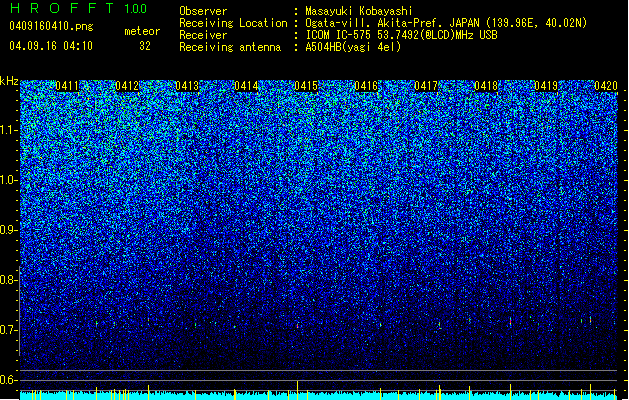The image size is (629, 400).
Task: Click the 0.6 kHz axis label
Action: tap(8, 380)
